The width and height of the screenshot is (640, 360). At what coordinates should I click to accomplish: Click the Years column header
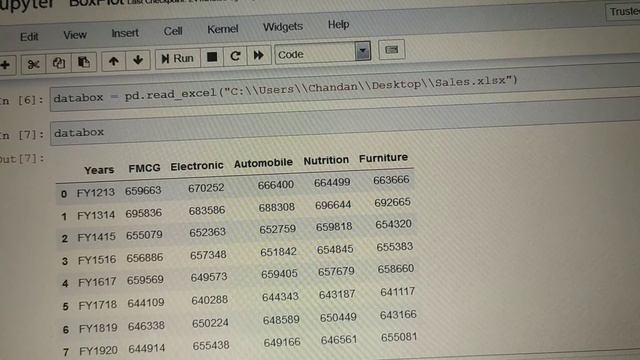pyautogui.click(x=99, y=170)
